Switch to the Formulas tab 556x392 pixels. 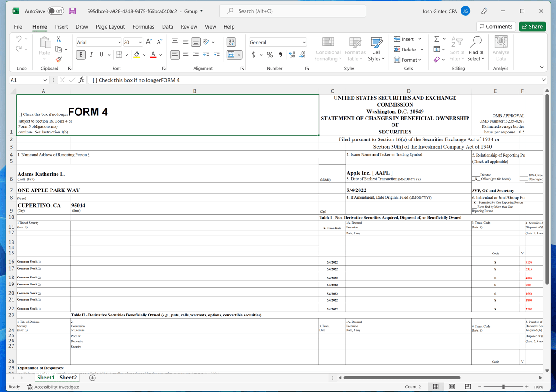[144, 27]
